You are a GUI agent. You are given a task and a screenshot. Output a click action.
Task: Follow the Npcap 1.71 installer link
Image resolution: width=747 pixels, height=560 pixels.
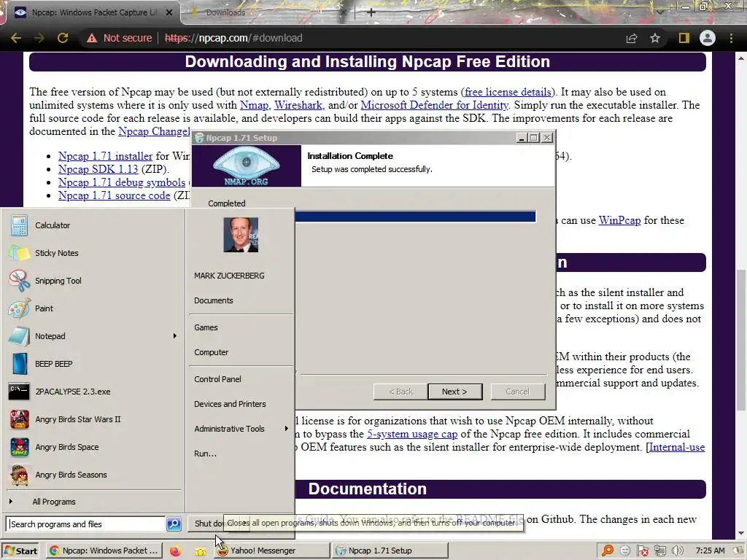tap(105, 156)
